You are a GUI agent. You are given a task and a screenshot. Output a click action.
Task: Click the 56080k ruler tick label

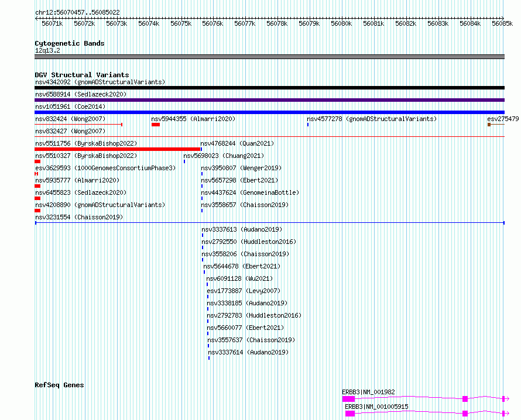click(341, 23)
